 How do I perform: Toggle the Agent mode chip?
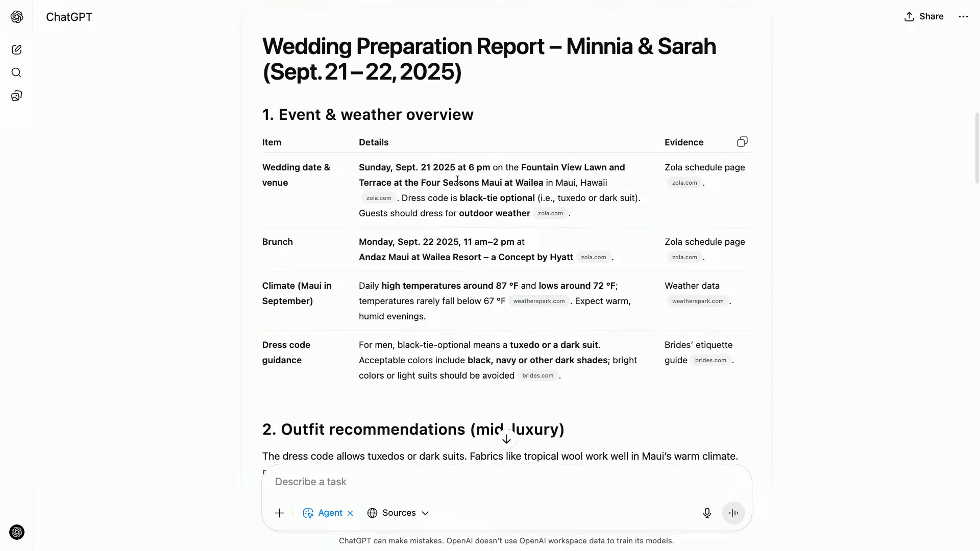click(324, 513)
